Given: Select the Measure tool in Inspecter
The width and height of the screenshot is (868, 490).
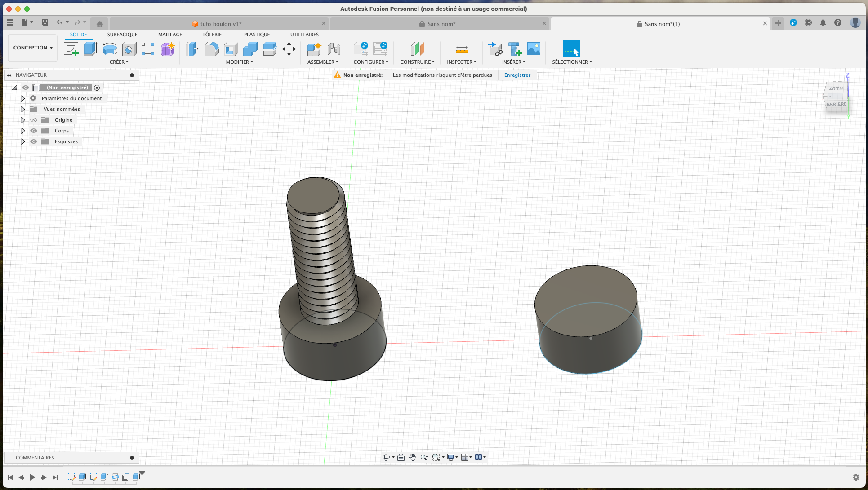Looking at the screenshot, I should pyautogui.click(x=462, y=49).
